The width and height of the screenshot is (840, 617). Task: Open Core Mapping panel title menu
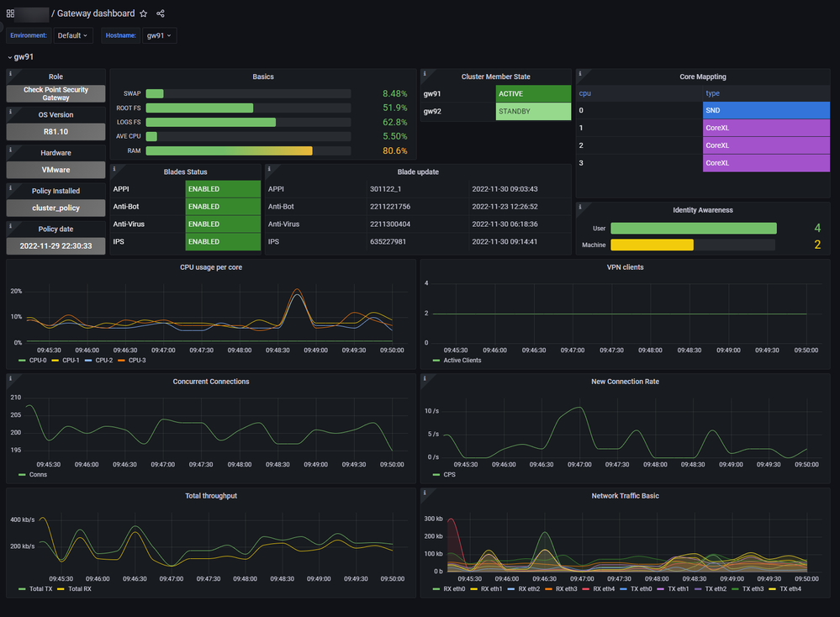coord(703,76)
